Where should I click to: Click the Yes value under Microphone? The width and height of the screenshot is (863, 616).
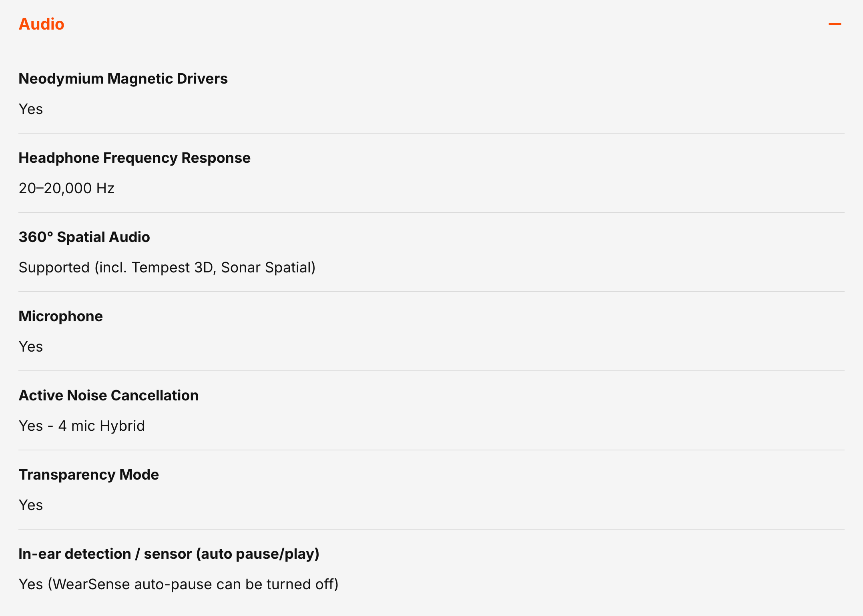(31, 346)
